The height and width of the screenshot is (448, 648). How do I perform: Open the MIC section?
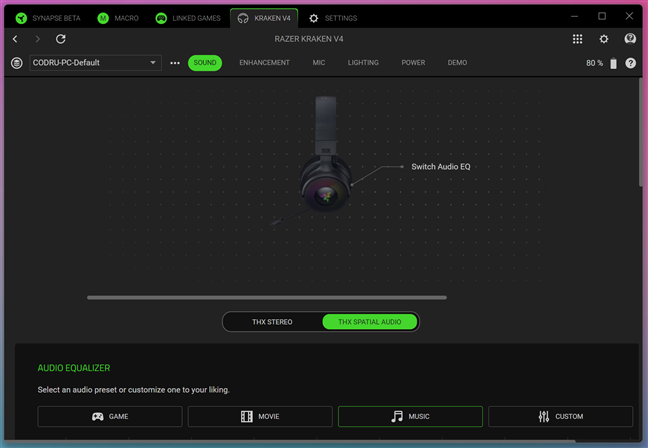[x=319, y=63]
